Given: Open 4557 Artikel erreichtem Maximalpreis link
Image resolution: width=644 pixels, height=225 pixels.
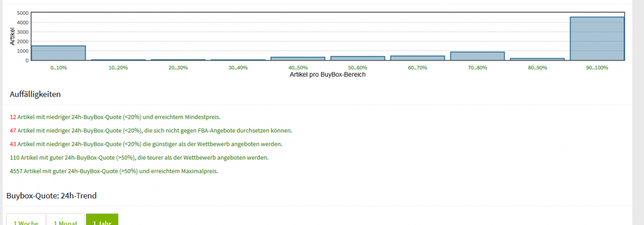Looking at the screenshot, I should click(x=114, y=171).
